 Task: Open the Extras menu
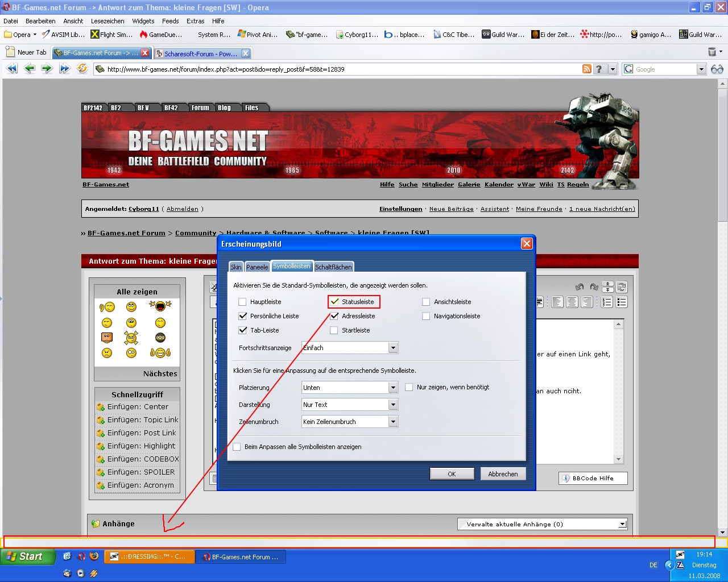[196, 21]
